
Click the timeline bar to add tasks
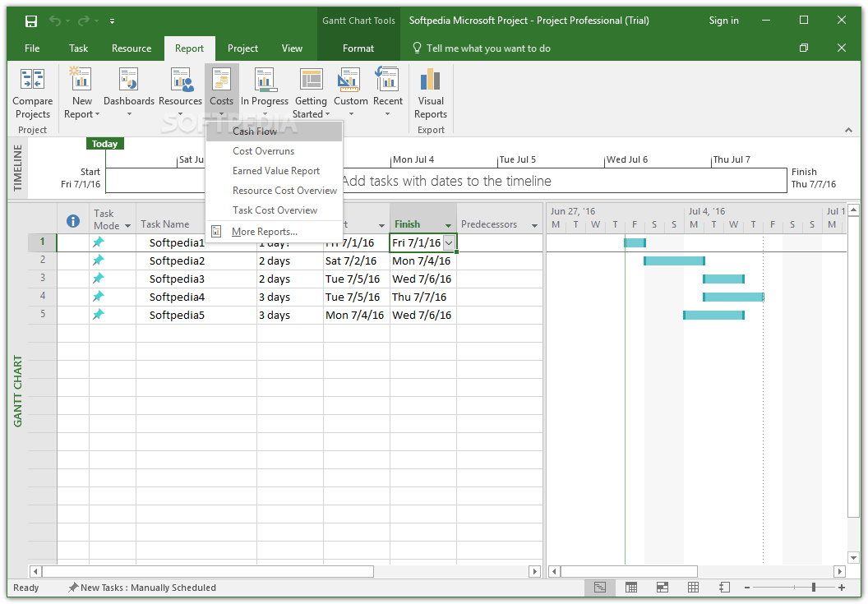pyautogui.click(x=493, y=180)
